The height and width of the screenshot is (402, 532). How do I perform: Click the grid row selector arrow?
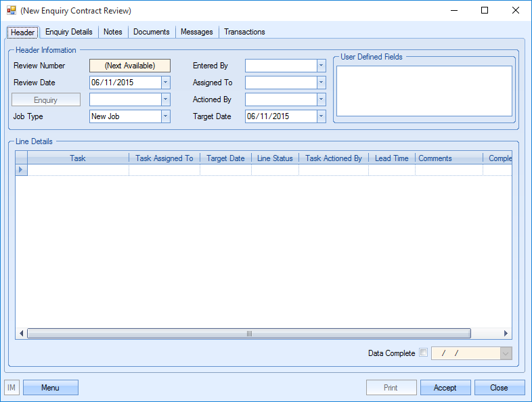tap(21, 170)
